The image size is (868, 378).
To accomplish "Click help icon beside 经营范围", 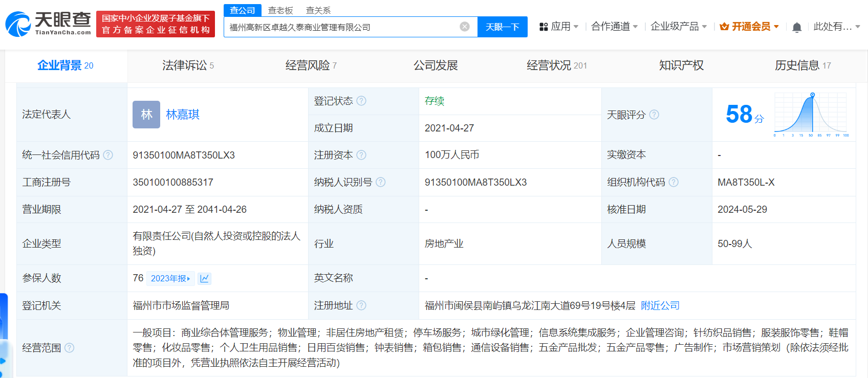I will coord(70,348).
